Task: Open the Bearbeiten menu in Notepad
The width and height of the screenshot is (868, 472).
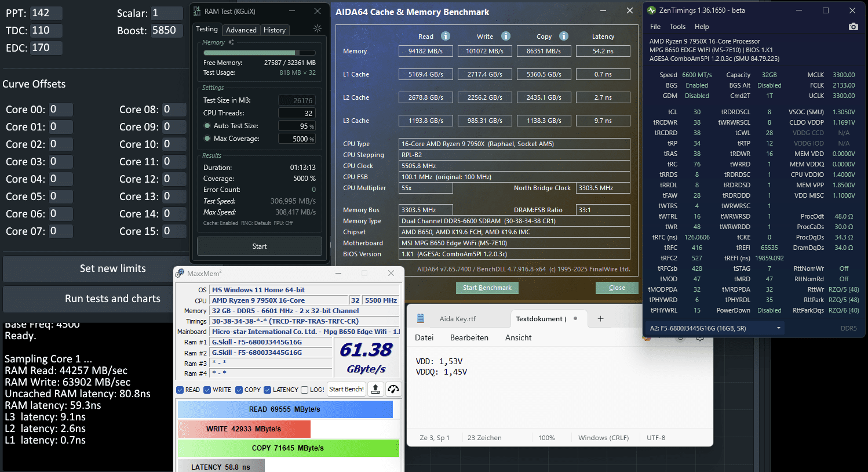Action: click(x=469, y=337)
